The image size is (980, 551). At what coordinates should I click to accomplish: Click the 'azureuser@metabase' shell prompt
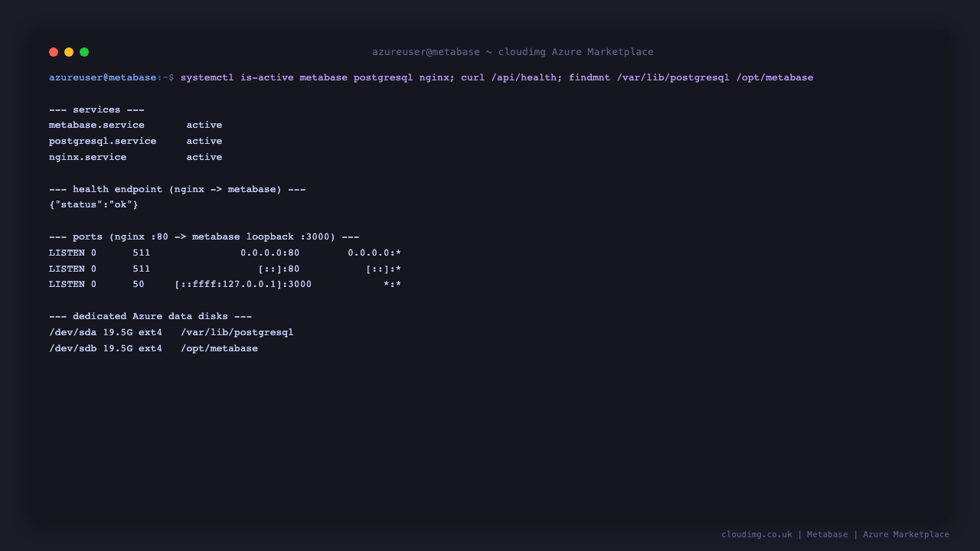[x=103, y=77]
